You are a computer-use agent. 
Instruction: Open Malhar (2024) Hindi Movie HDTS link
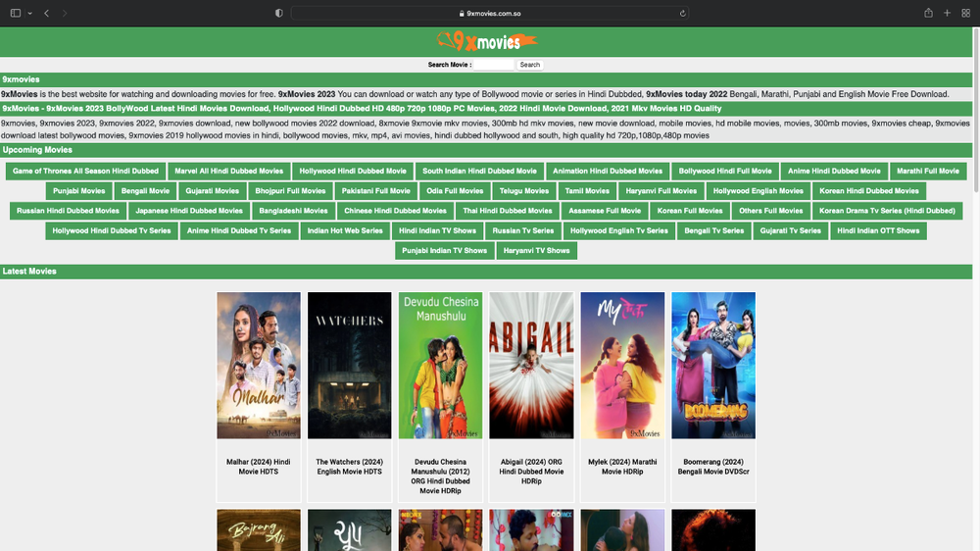(258, 467)
